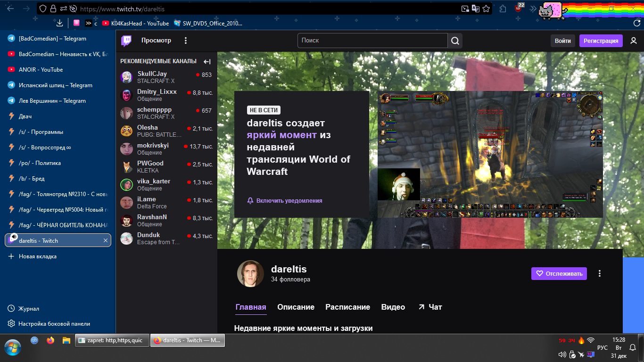Screen dimensions: 644x362
Task: Open the extensions puzzle icon
Action: 503,8
